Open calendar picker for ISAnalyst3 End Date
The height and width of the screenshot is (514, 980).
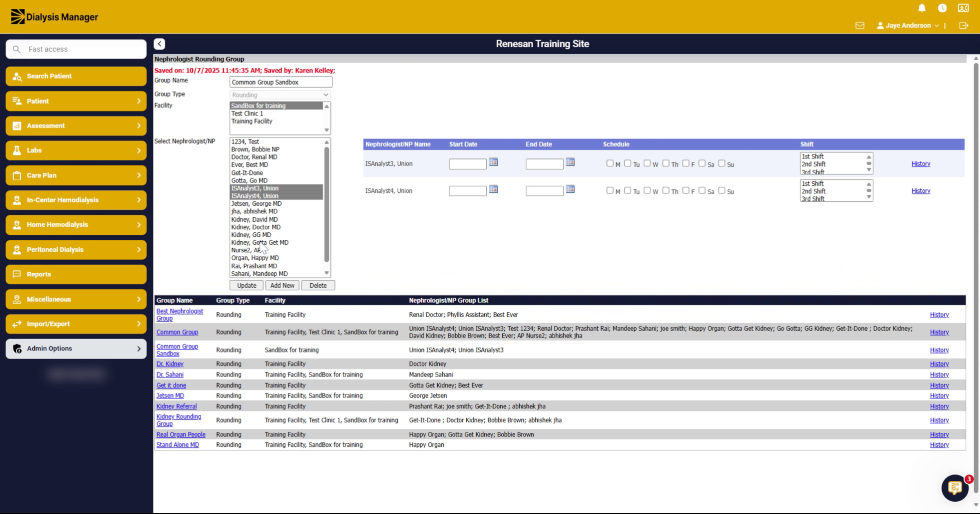tap(570, 162)
